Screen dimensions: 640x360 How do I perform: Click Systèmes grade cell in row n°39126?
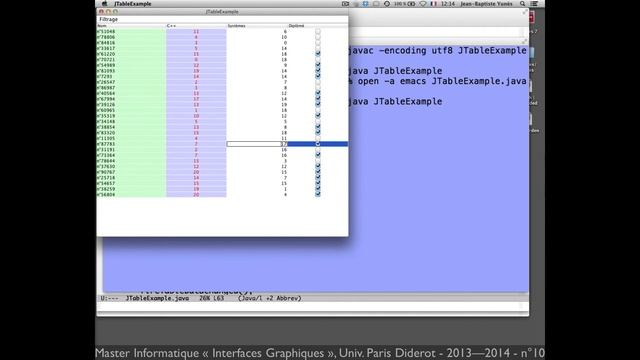point(257,104)
